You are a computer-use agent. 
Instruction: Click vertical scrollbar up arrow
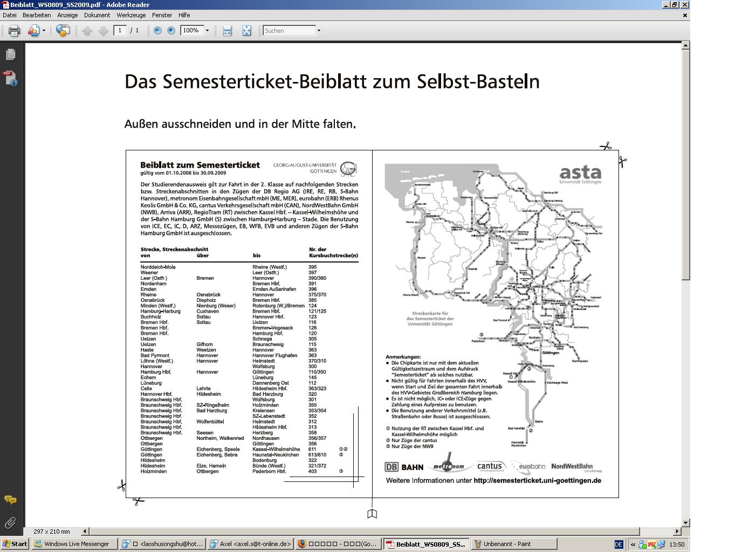(x=685, y=45)
